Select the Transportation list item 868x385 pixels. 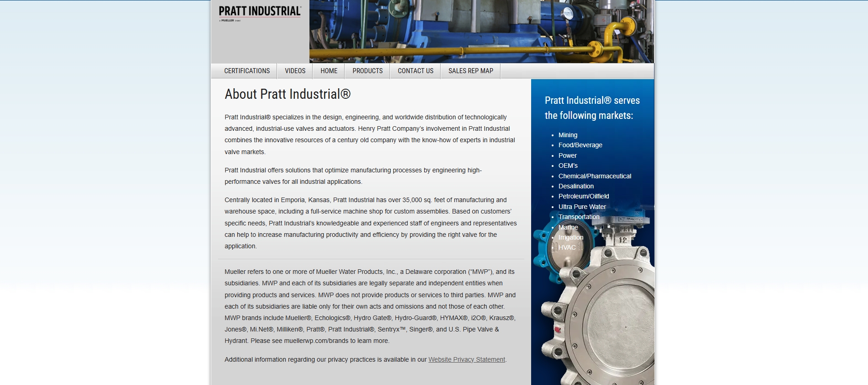[579, 217]
